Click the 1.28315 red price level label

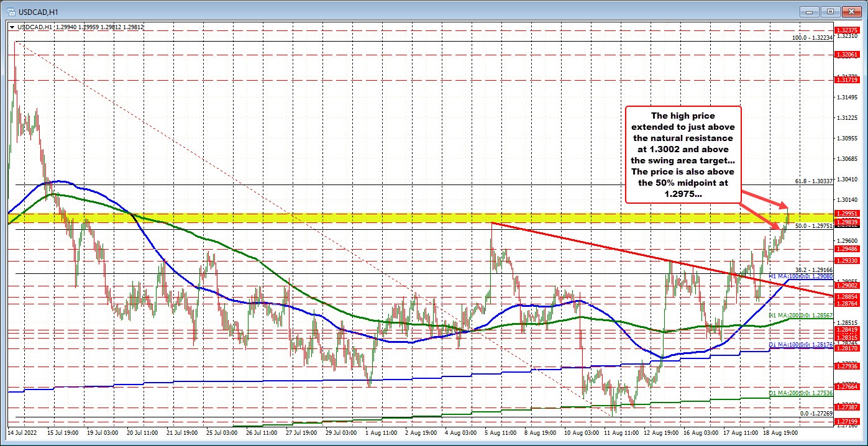point(846,337)
